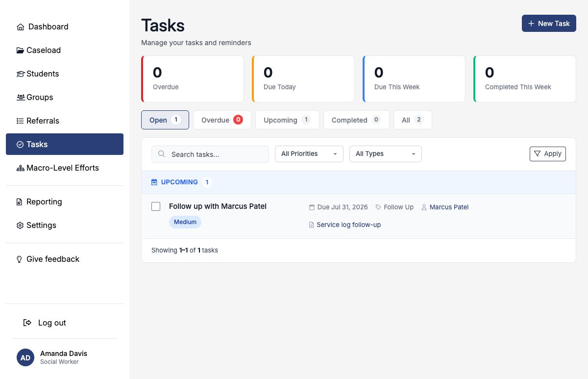Click the Caseload folder icon

(20, 51)
